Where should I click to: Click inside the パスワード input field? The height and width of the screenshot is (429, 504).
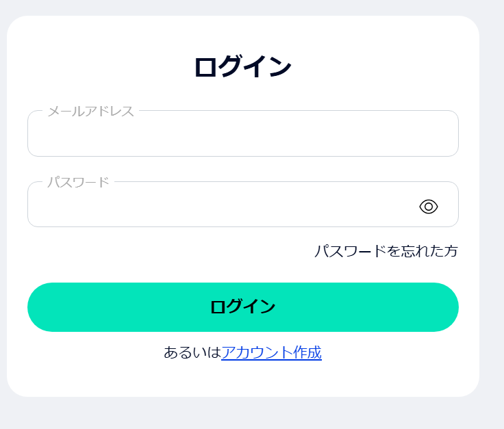point(219,205)
